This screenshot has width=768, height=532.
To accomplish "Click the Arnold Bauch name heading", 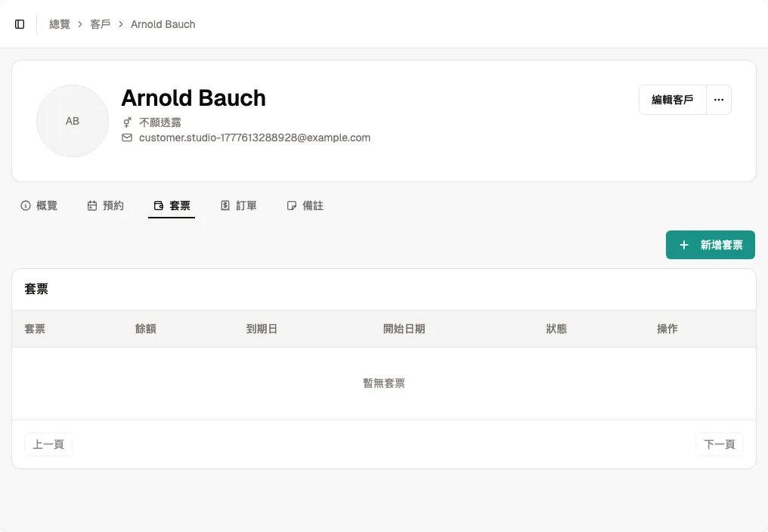I will 194,98.
